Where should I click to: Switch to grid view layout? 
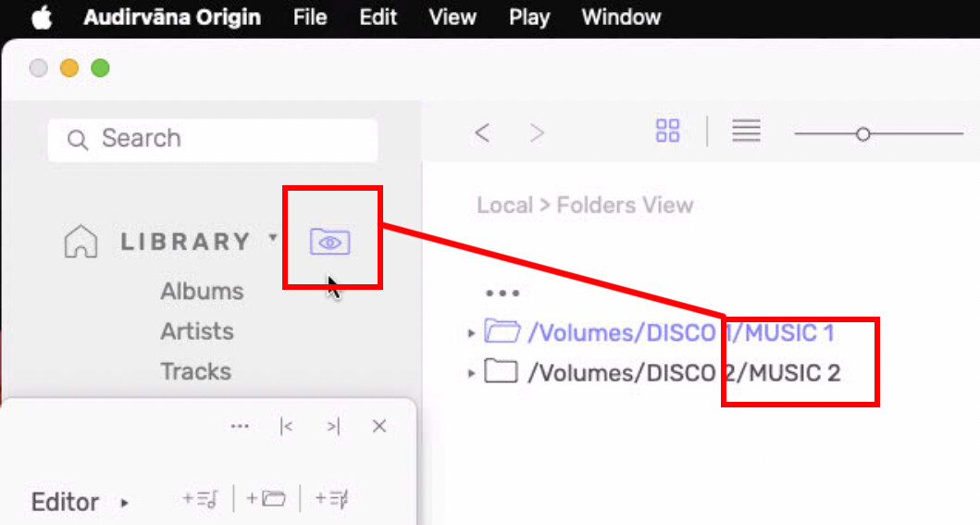pyautogui.click(x=667, y=131)
